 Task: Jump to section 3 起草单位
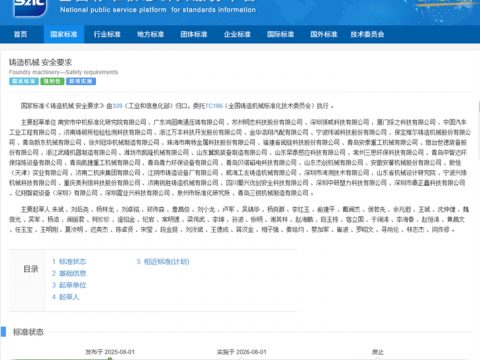point(69,285)
